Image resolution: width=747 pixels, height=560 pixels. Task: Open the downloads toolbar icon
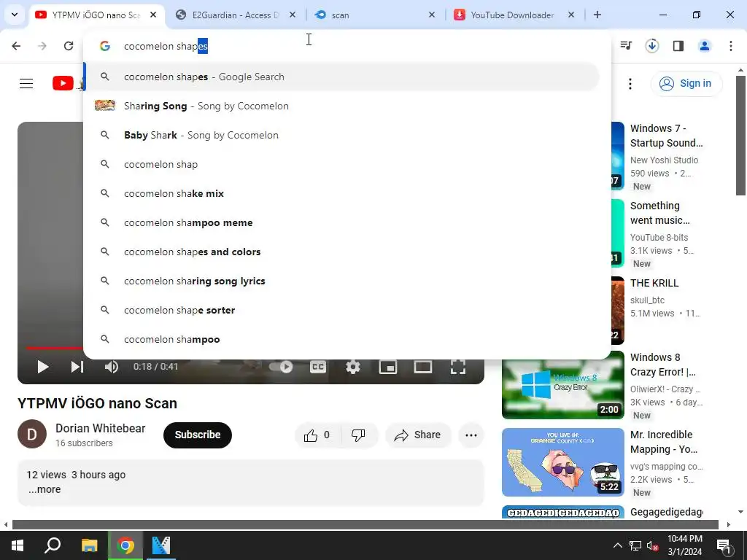pyautogui.click(x=652, y=46)
